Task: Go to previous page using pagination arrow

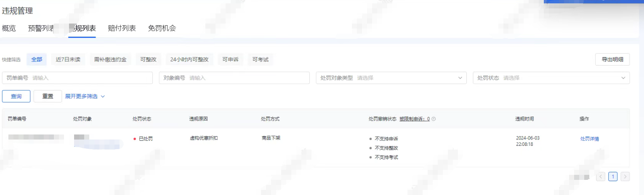Action: 601,177
